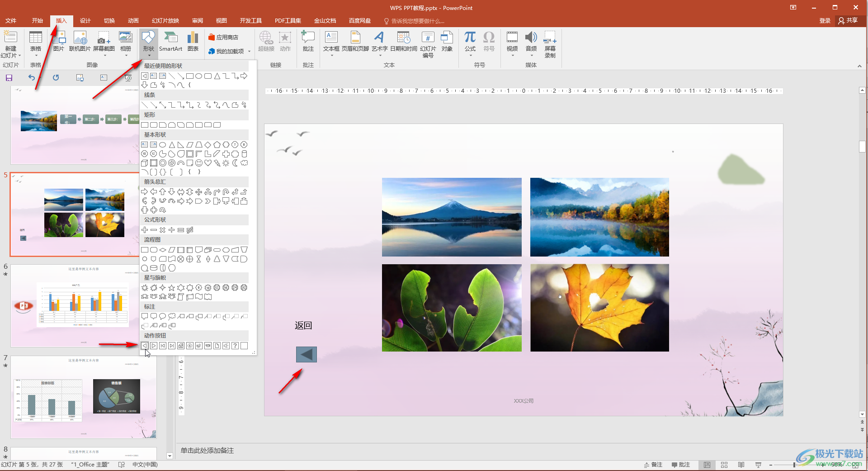Insert online pictures (联机图片)
Image resolution: width=868 pixels, height=471 pixels.
[x=80, y=42]
